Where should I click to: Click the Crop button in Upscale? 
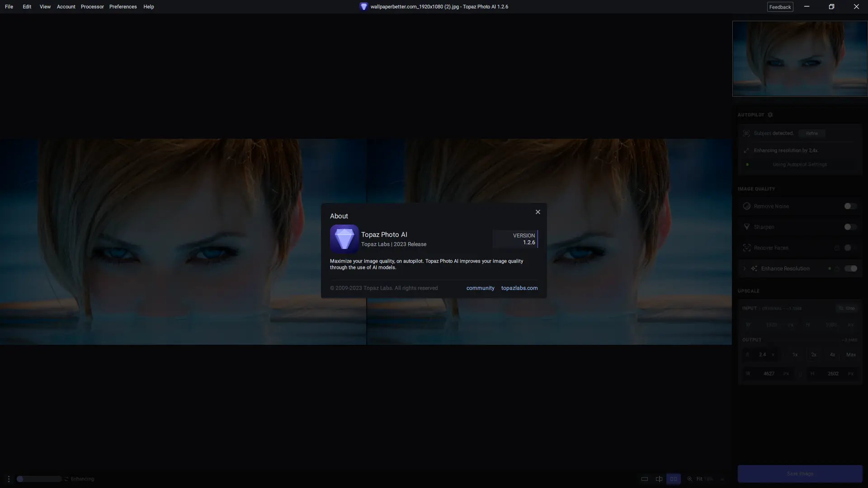pos(847,308)
